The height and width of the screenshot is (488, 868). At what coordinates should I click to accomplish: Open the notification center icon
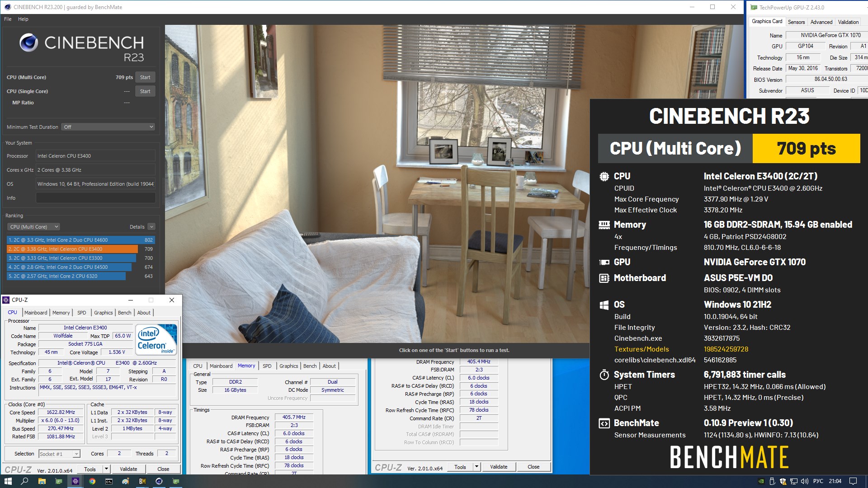coord(853,481)
